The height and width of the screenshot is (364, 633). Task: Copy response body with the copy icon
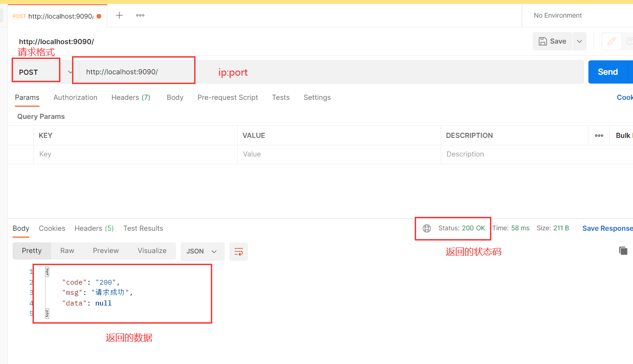[623, 251]
